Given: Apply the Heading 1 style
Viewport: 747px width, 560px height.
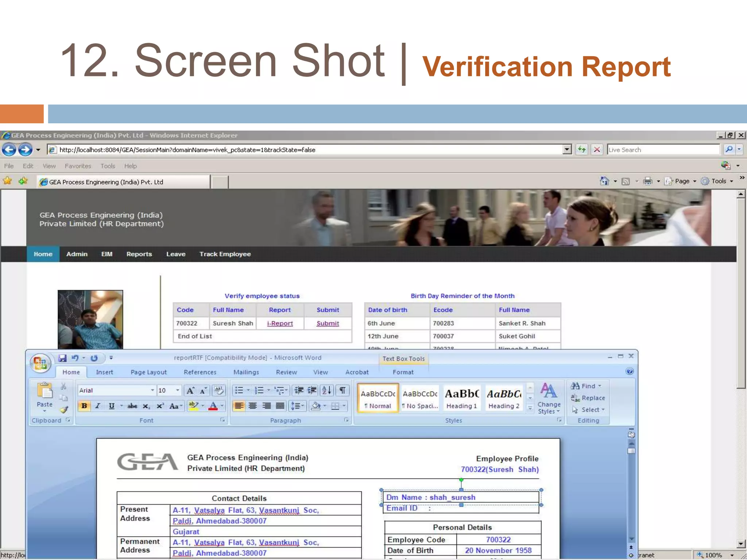Looking at the screenshot, I should pyautogui.click(x=462, y=398).
